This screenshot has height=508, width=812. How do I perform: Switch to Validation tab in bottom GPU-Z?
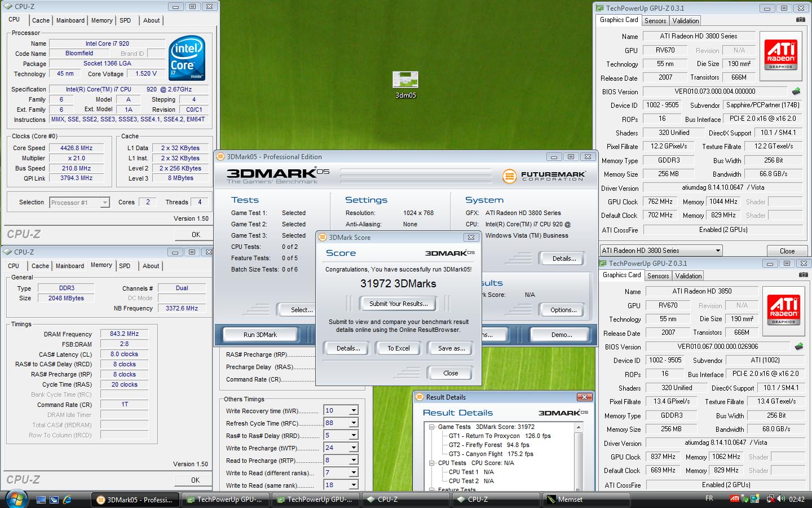689,276
